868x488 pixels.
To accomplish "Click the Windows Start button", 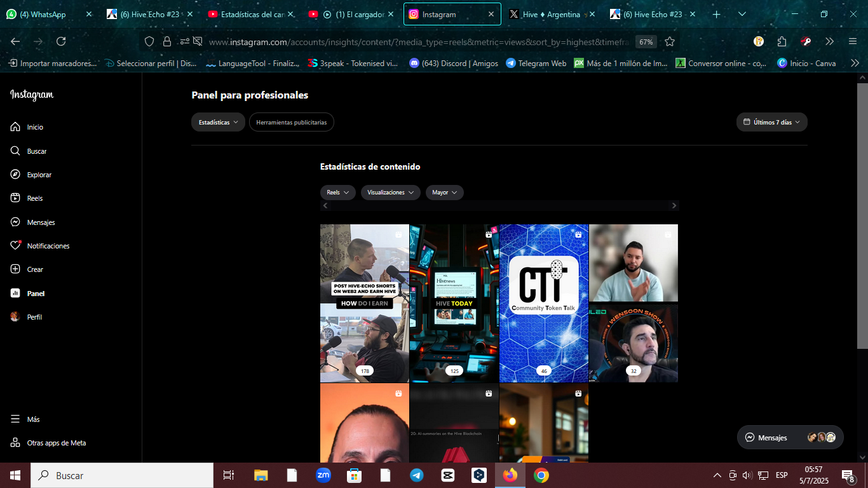I will [15, 475].
